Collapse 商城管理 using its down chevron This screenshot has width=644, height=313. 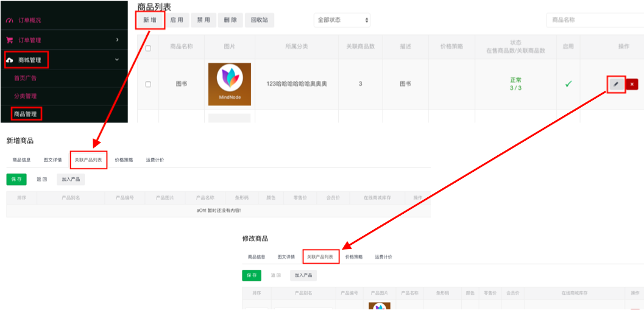[117, 60]
